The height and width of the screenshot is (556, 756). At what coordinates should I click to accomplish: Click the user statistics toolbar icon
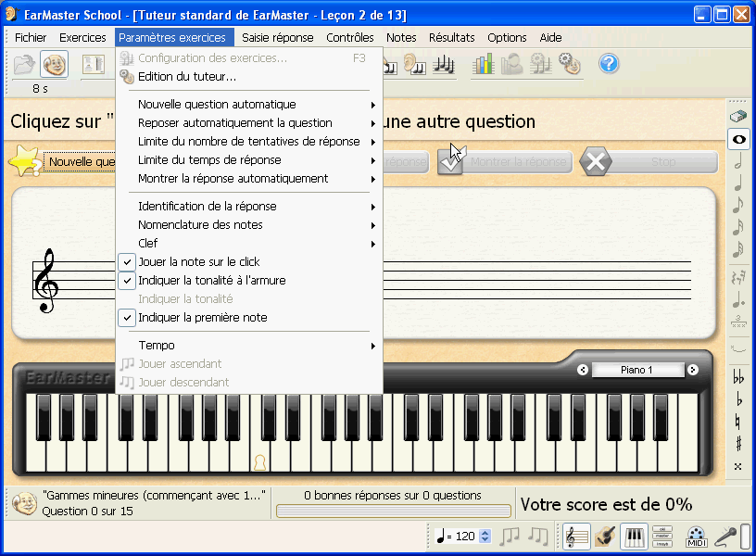[x=511, y=64]
